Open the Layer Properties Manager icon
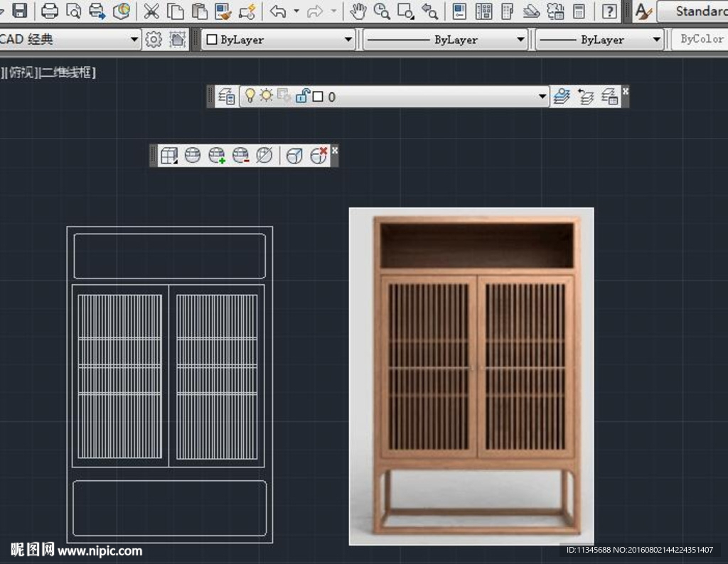 pyautogui.click(x=227, y=97)
